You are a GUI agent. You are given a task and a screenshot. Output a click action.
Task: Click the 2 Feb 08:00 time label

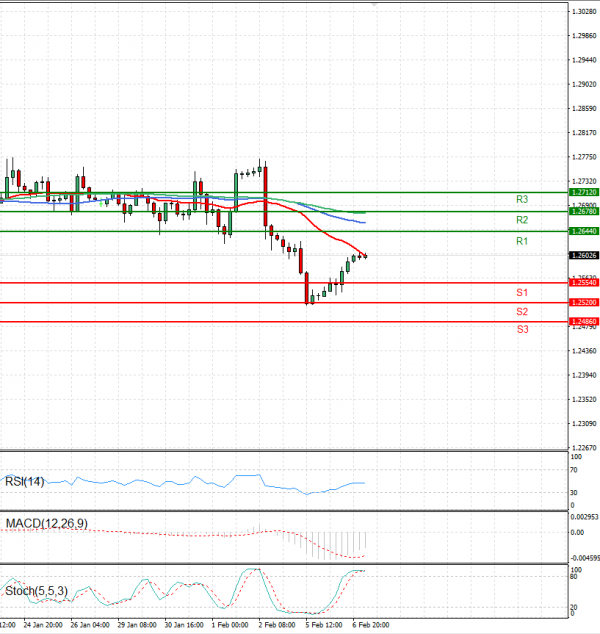(x=277, y=625)
